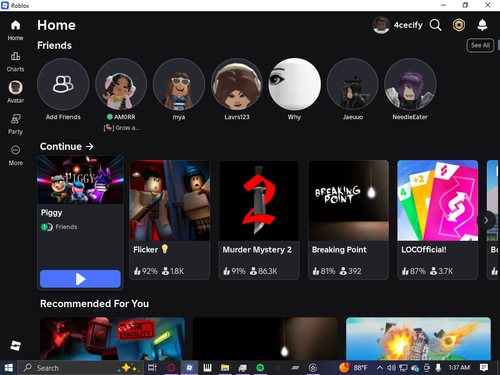Open friend Jaeuuo's avatar
500x375 pixels.
(353, 84)
